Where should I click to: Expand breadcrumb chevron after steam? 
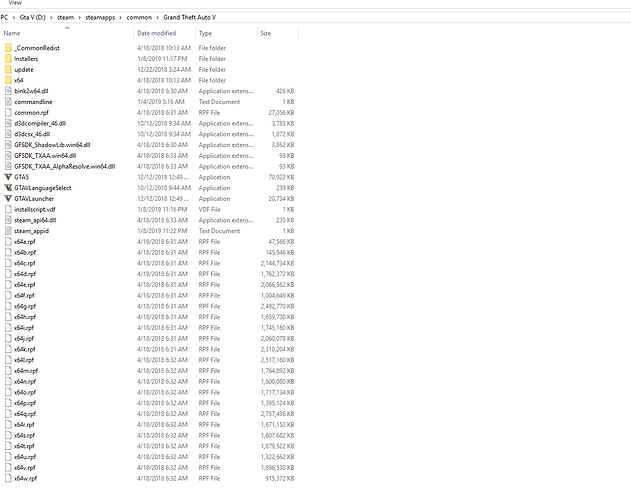(80, 18)
